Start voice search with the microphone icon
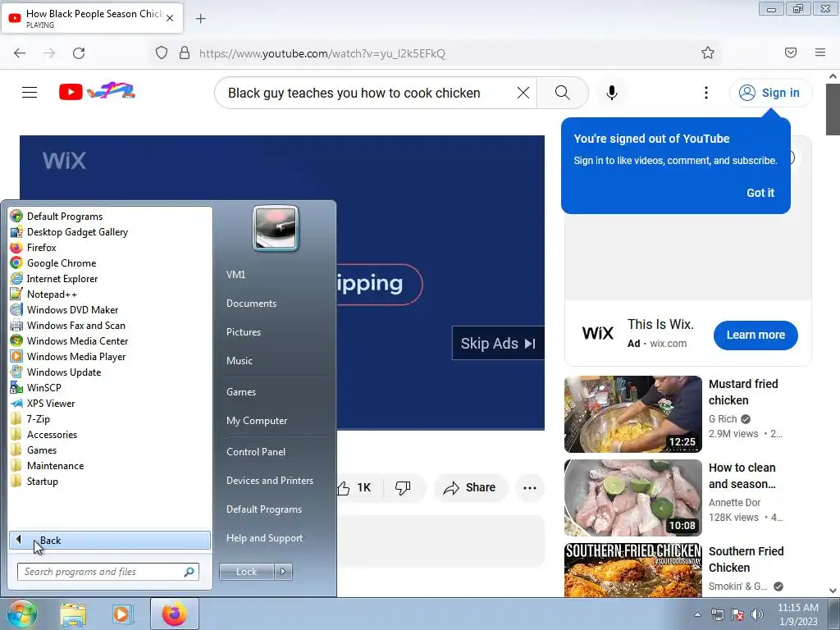 click(x=612, y=93)
